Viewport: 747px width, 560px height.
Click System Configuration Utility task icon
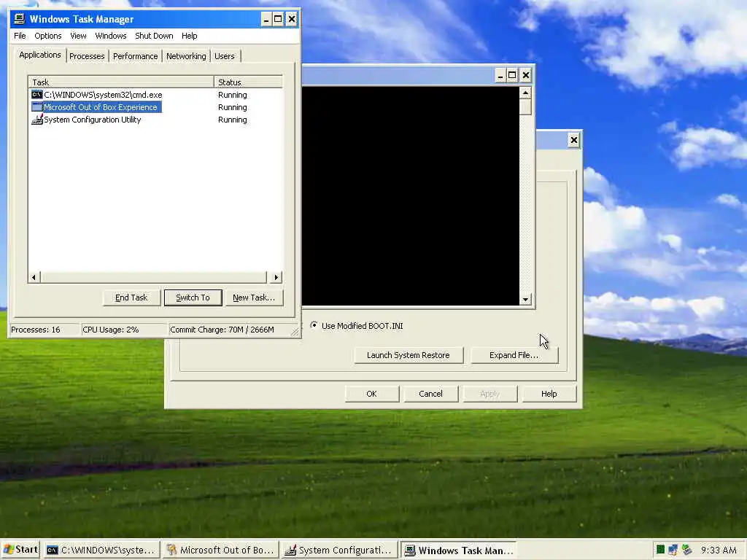point(36,120)
